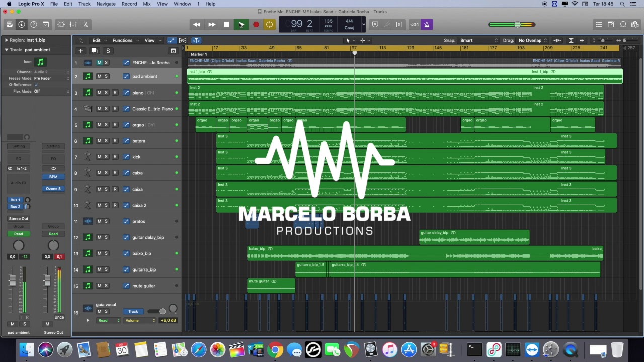This screenshot has height=362, width=644.
Task: Toggle the Inspector info button
Action: coord(22,24)
